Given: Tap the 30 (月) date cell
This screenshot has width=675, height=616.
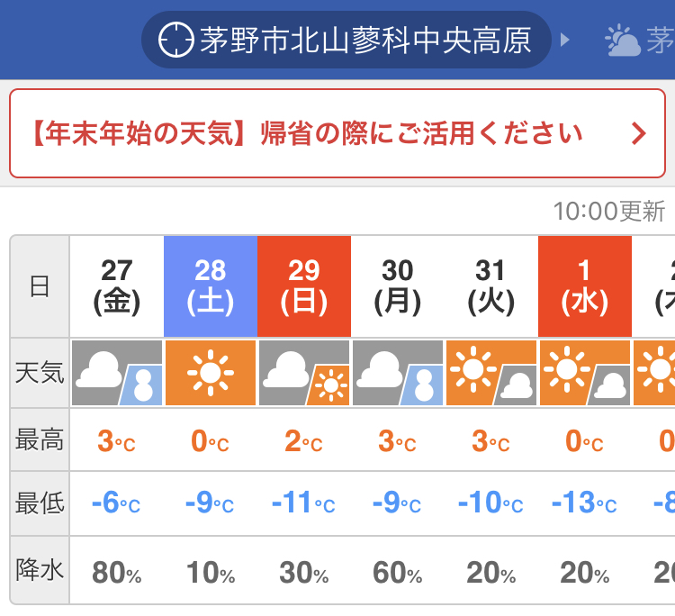Looking at the screenshot, I should coord(398,286).
